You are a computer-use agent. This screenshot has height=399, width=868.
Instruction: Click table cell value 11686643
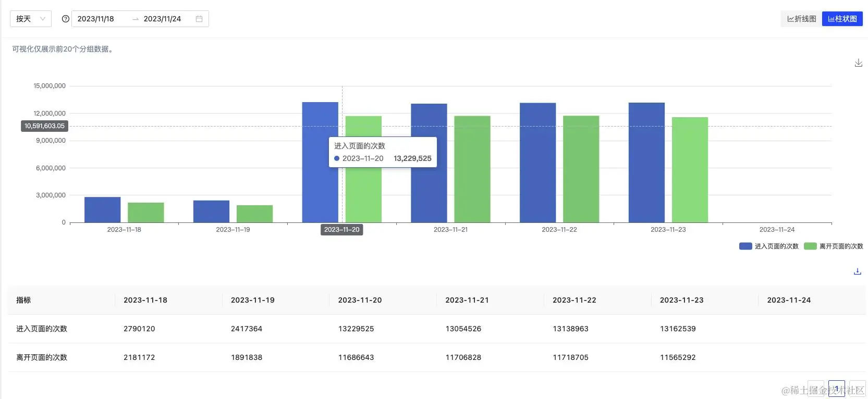tap(356, 357)
